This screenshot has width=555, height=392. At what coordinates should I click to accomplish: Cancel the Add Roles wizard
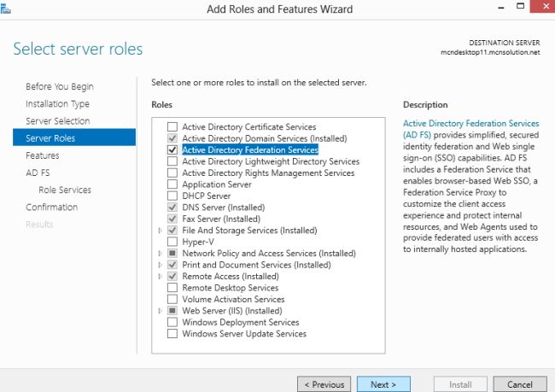point(519,384)
